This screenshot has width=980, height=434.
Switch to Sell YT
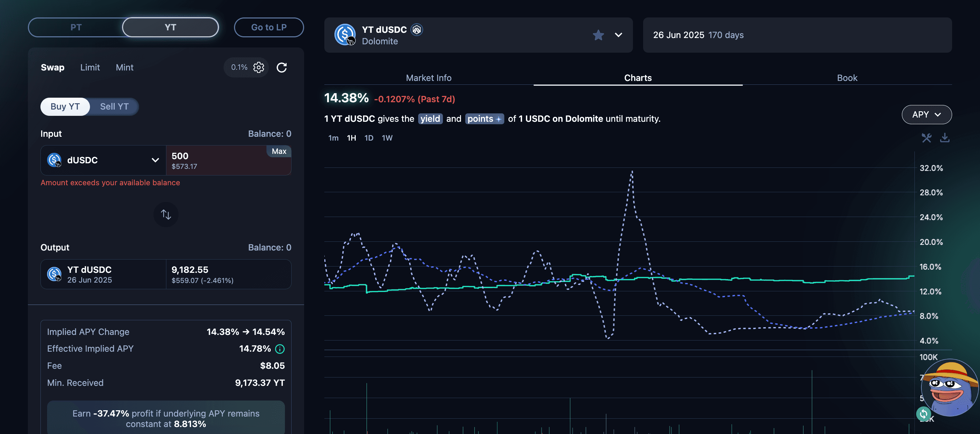(114, 107)
